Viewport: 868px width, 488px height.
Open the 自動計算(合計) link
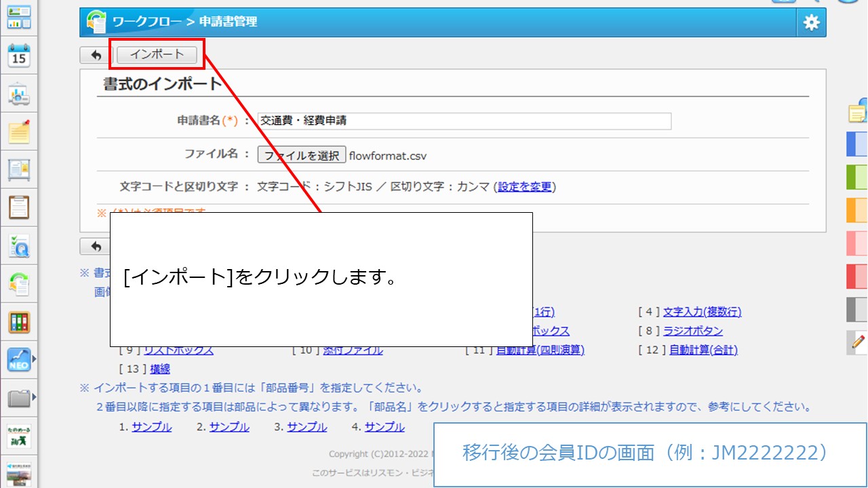703,350
